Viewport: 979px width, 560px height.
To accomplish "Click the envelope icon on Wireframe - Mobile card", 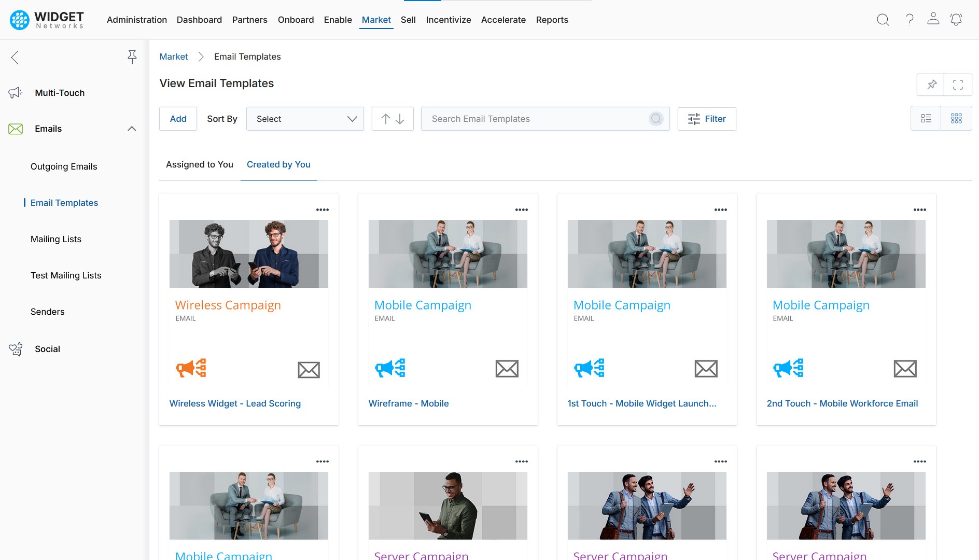I will pos(507,369).
